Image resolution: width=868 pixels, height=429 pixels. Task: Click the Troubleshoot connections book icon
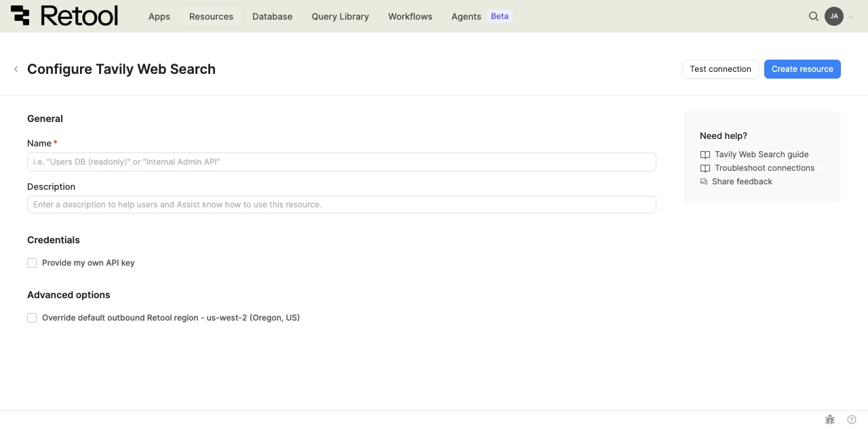coord(705,168)
